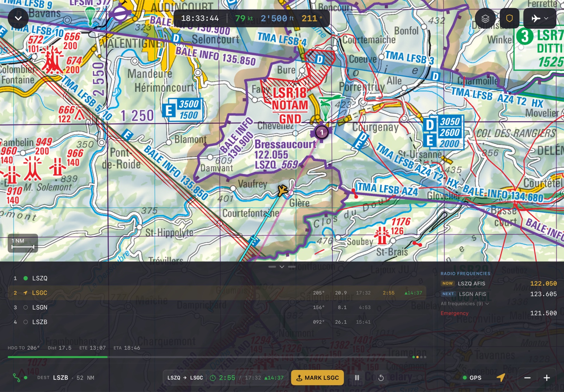This screenshot has width=564, height=392.
Task: Collapse the flight plan panel chevron
Action: [x=282, y=267]
